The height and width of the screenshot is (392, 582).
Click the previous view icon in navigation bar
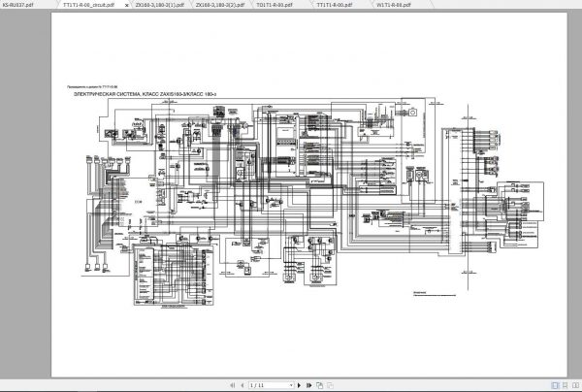click(x=319, y=385)
